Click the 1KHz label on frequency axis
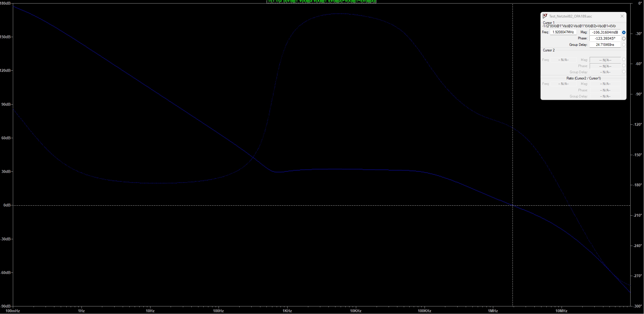This screenshot has width=644, height=314. 287,311
